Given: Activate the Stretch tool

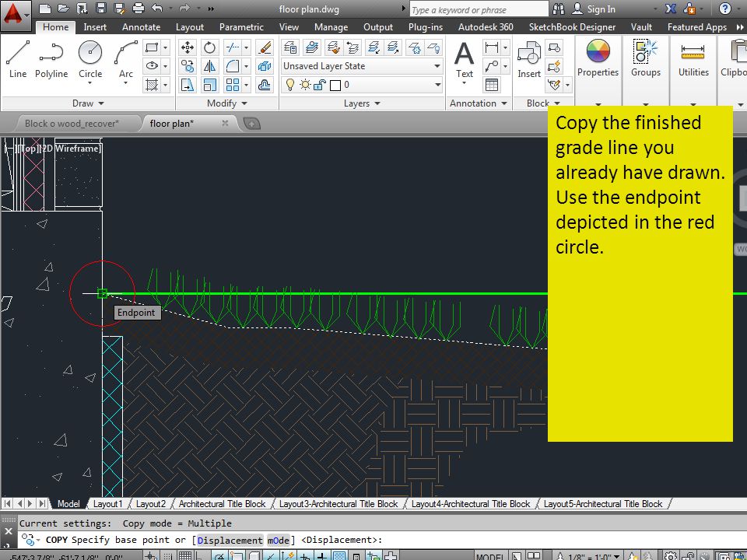Looking at the screenshot, I should 188,85.
